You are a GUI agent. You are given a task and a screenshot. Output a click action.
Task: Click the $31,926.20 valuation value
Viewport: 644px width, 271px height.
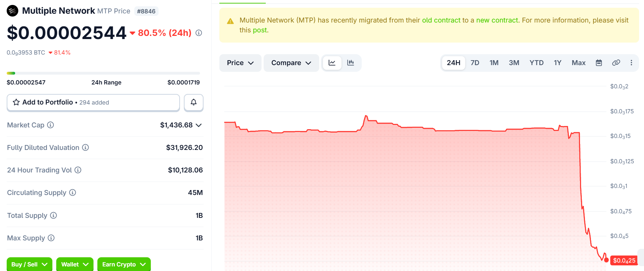click(184, 147)
